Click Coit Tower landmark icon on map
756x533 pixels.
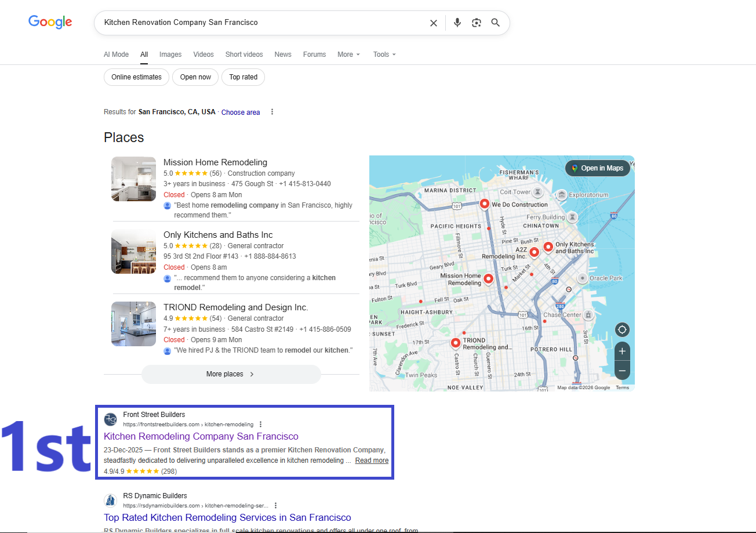pos(538,192)
